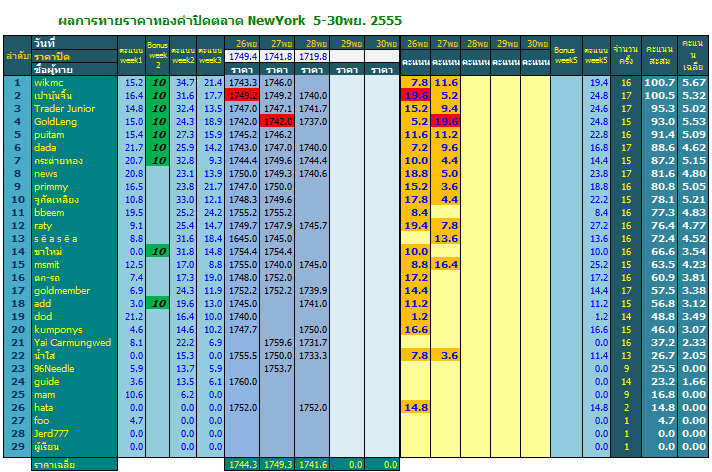Viewport: 712px width, 472px height.
Task: Click the average price 1744.3
Action: pos(242,464)
